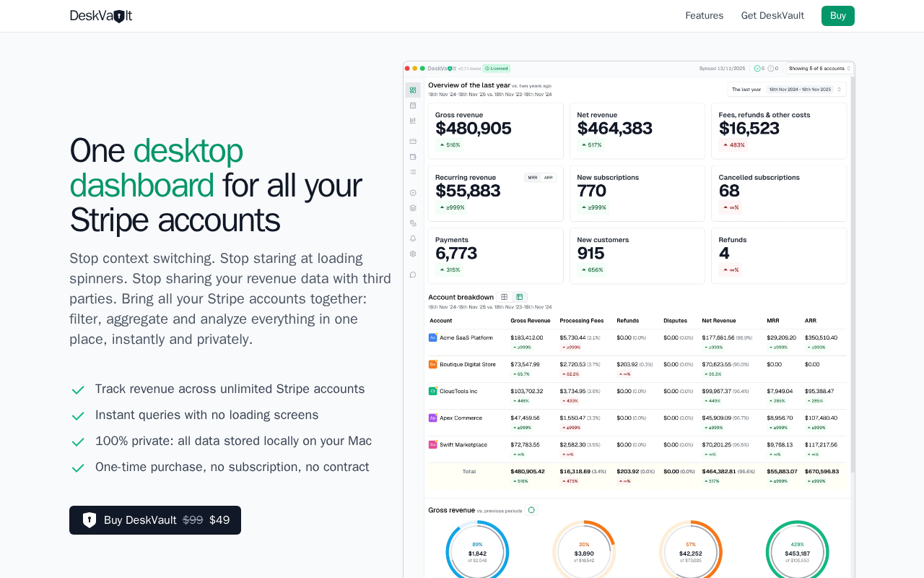Click the Cancelled subscriptions count 68

(729, 191)
